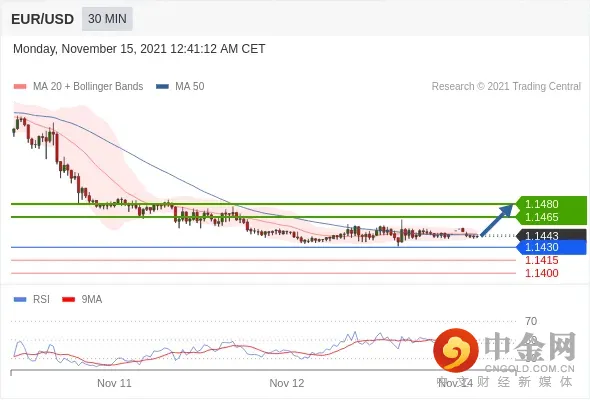Click the blue RSI legend swatch
This screenshot has width=590, height=400.
pyautogui.click(x=20, y=300)
